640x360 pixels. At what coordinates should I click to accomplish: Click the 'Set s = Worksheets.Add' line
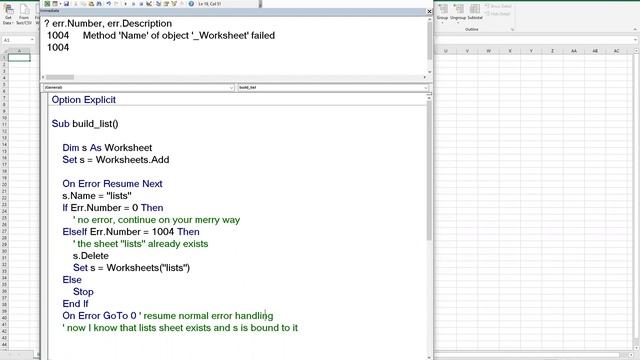pos(116,160)
